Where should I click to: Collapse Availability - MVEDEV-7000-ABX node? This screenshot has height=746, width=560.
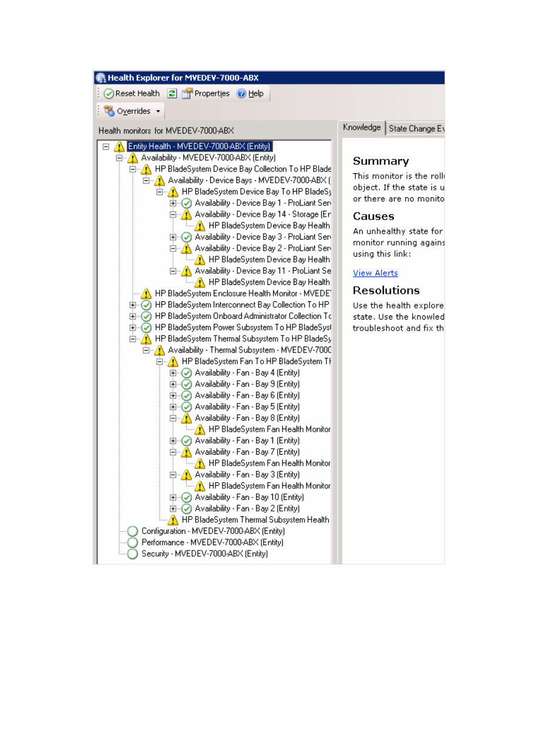[119, 158]
